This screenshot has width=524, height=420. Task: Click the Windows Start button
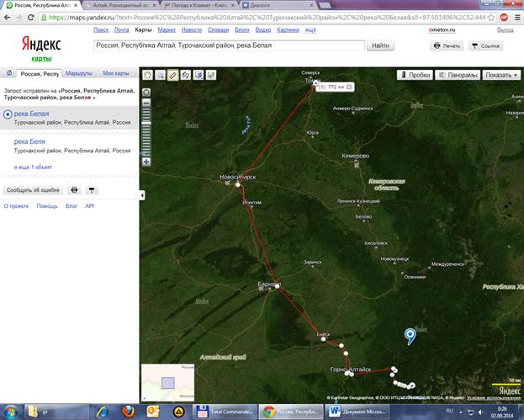pos(10,412)
